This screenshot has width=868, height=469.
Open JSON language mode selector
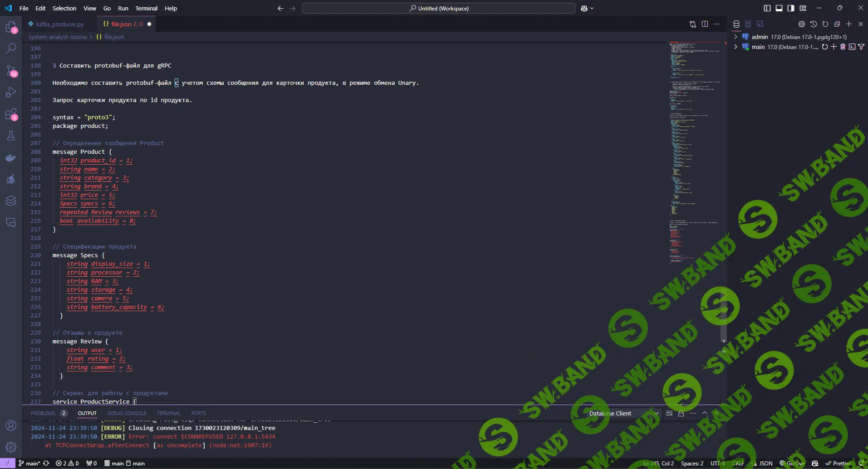766,464
